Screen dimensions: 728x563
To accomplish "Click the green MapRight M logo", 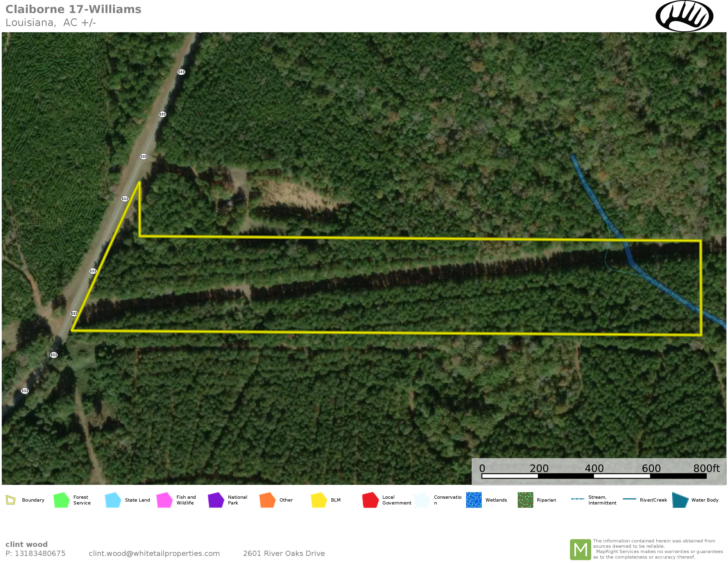I will click(580, 549).
